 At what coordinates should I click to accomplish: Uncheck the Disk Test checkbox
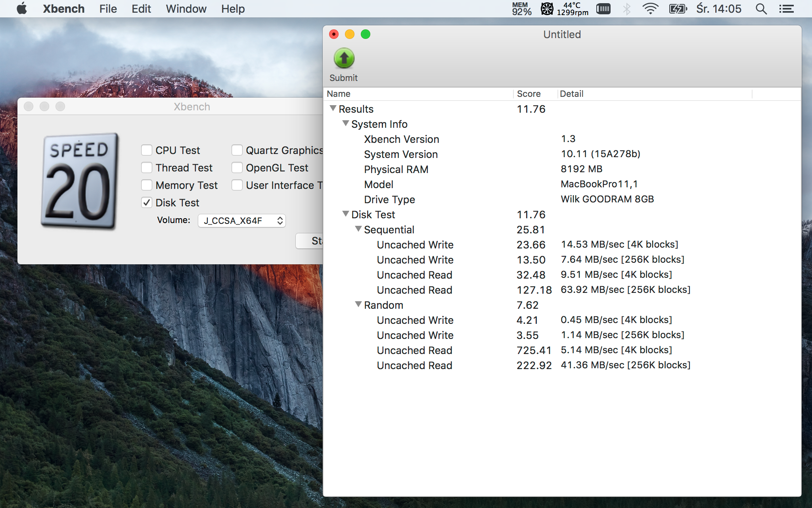point(147,203)
